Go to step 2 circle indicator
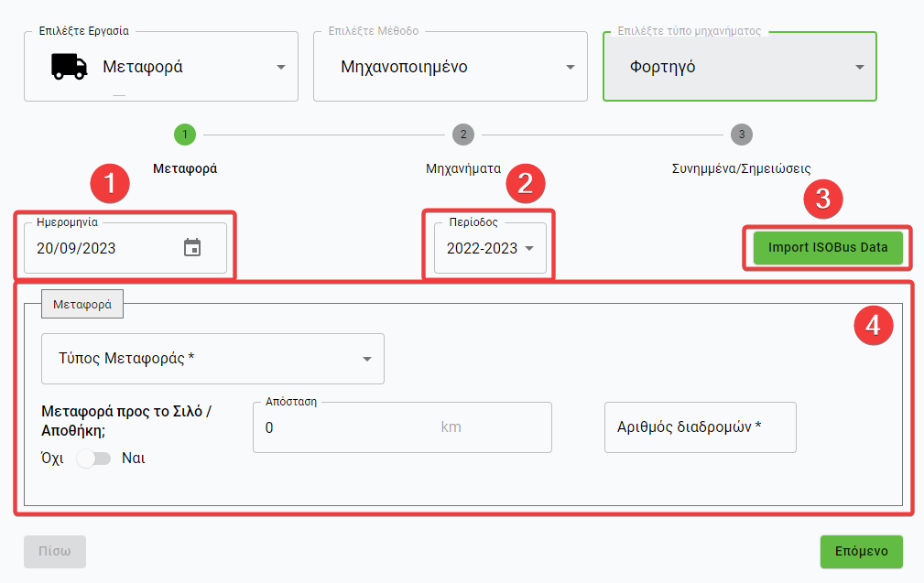This screenshot has width=924, height=583. (x=463, y=135)
